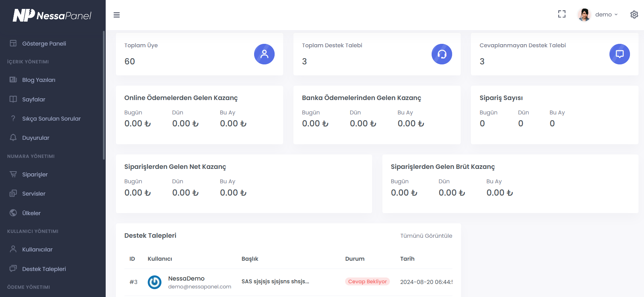
Task: Go to the Sayfalar menu item
Action: pos(34,99)
